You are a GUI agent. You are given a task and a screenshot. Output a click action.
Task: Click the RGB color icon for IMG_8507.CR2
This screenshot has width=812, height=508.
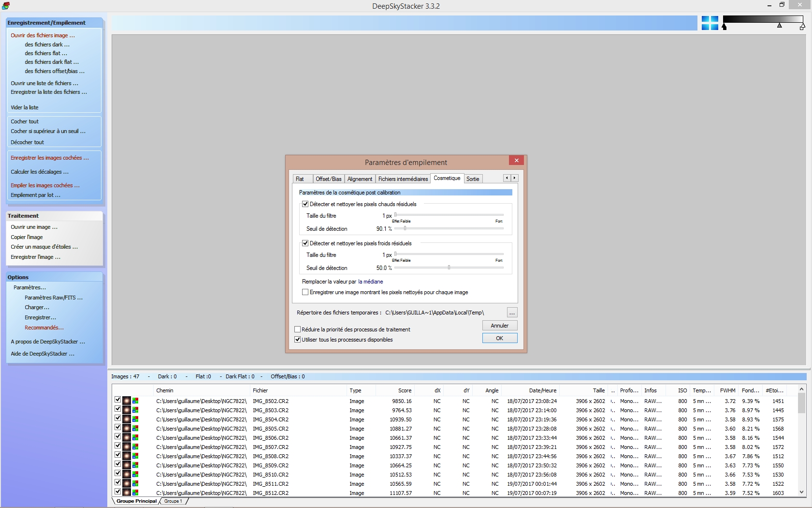pyautogui.click(x=135, y=447)
